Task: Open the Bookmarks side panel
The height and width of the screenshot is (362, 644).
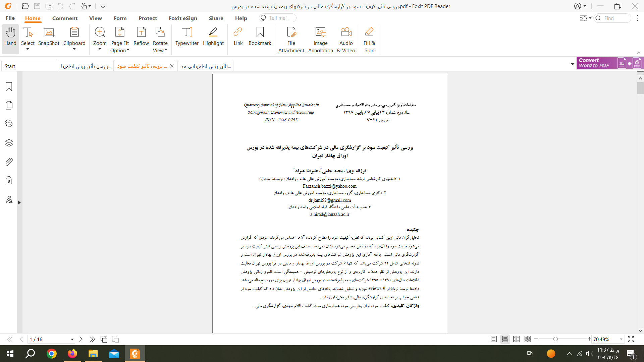Action: 9,87
